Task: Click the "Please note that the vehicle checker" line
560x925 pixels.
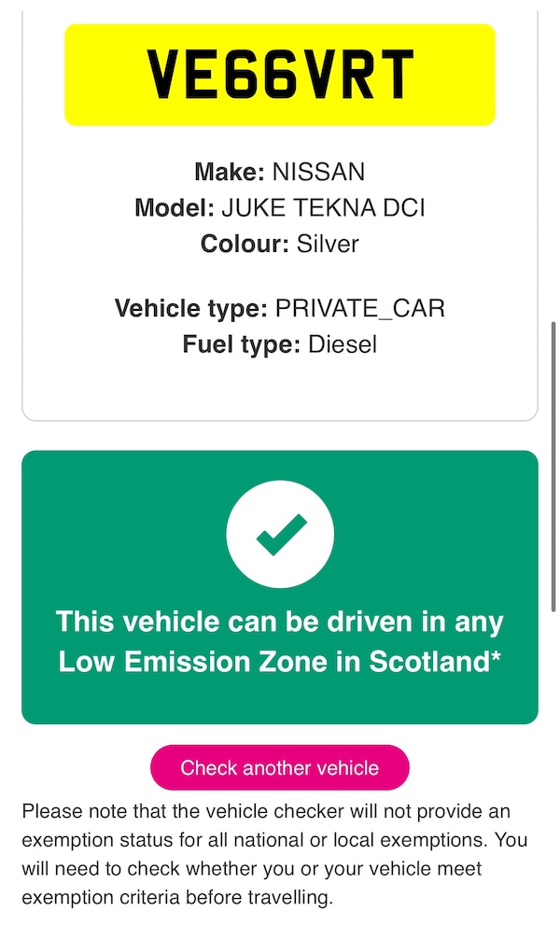Action: click(x=266, y=811)
